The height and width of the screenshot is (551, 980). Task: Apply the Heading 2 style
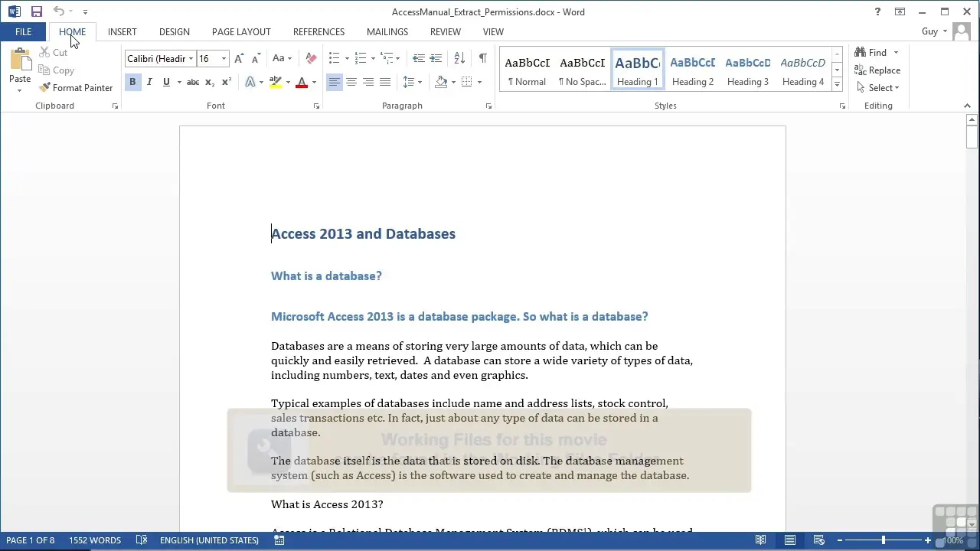click(x=693, y=70)
